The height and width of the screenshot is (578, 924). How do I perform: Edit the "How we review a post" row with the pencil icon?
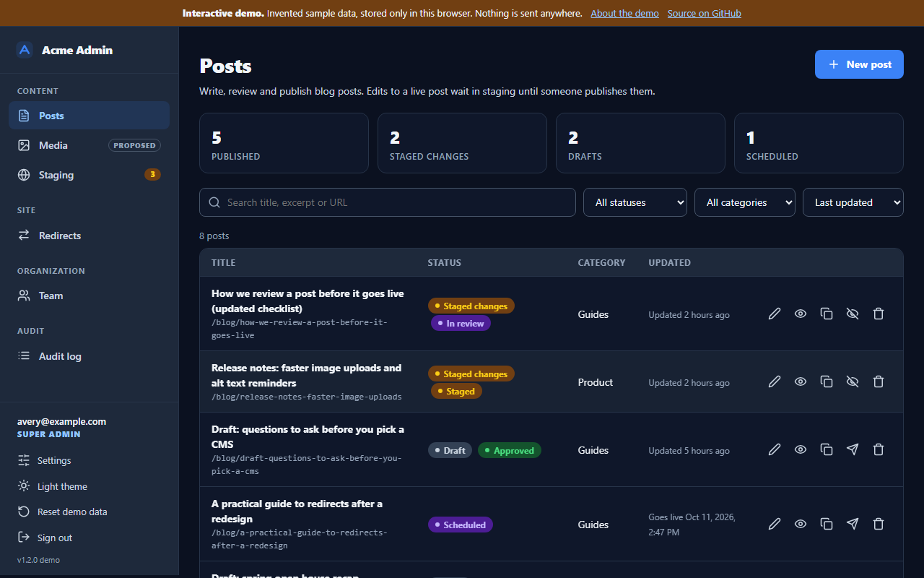775,314
